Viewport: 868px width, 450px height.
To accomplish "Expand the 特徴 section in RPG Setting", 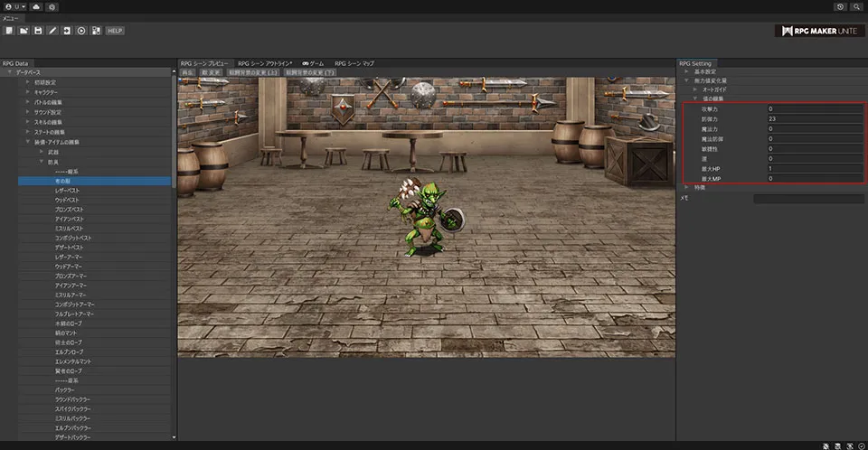I will [685, 187].
